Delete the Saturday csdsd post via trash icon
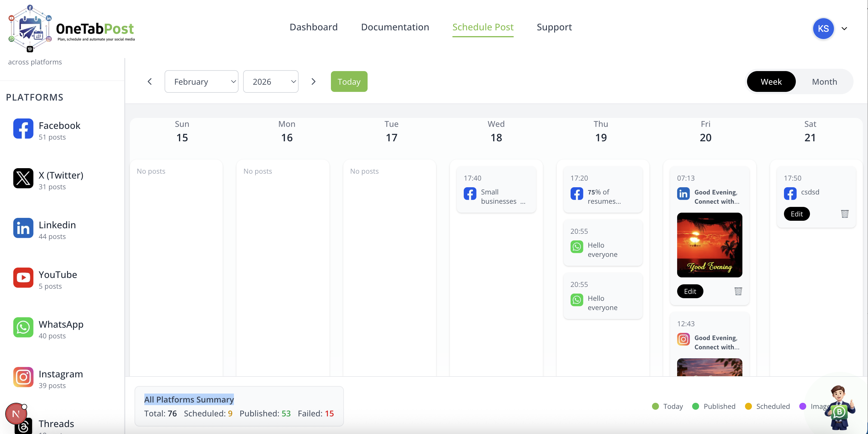The image size is (868, 434). 844,214
